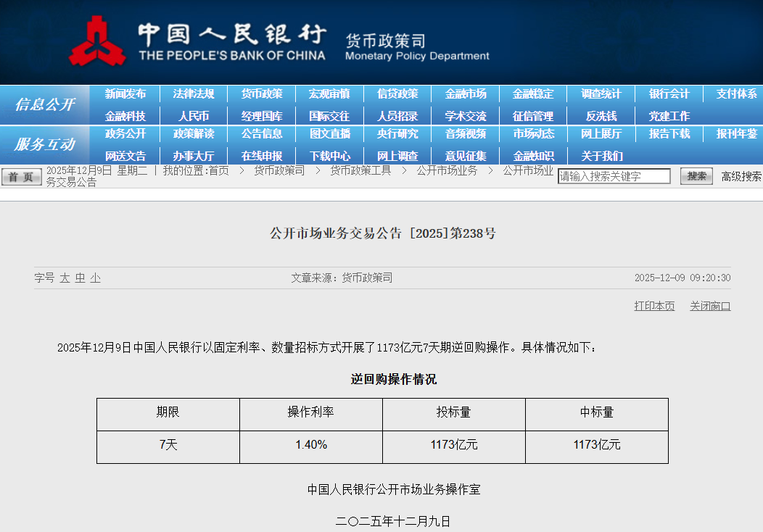
Task: Click inside the search keyword field
Action: [614, 176]
